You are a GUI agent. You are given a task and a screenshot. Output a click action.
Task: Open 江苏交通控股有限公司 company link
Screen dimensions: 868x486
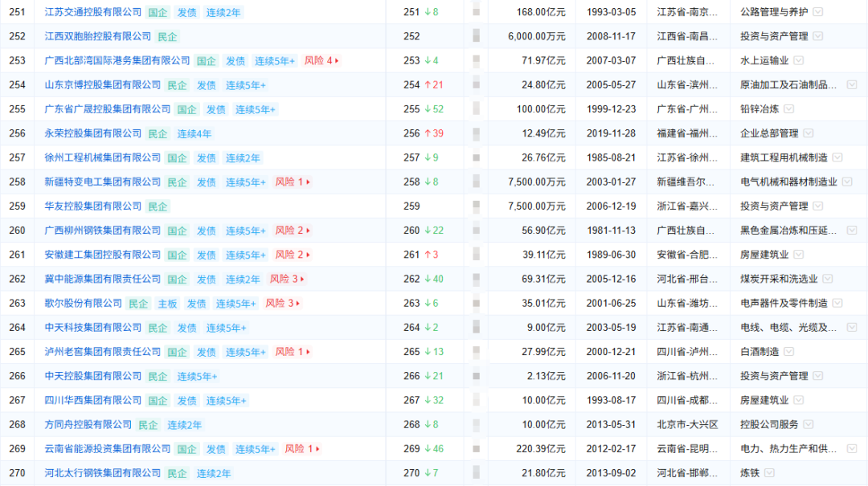tap(93, 11)
